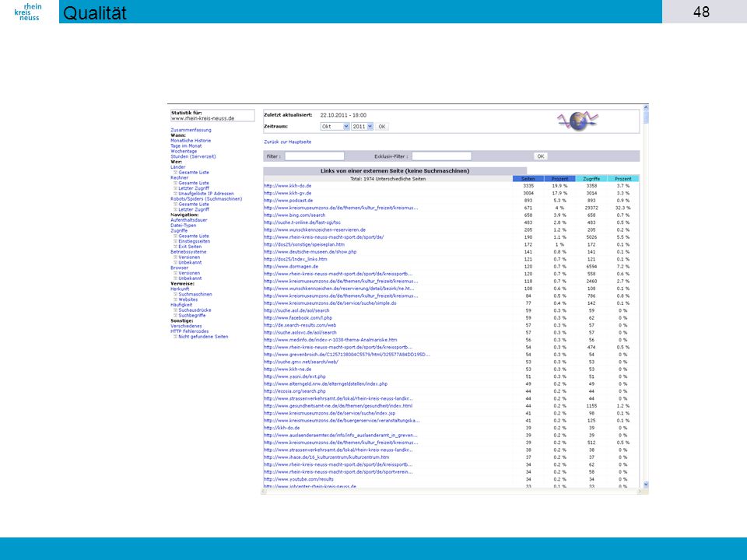This screenshot has width=747, height=560.
Task: Click the Qualität slide title
Action: pos(94,13)
